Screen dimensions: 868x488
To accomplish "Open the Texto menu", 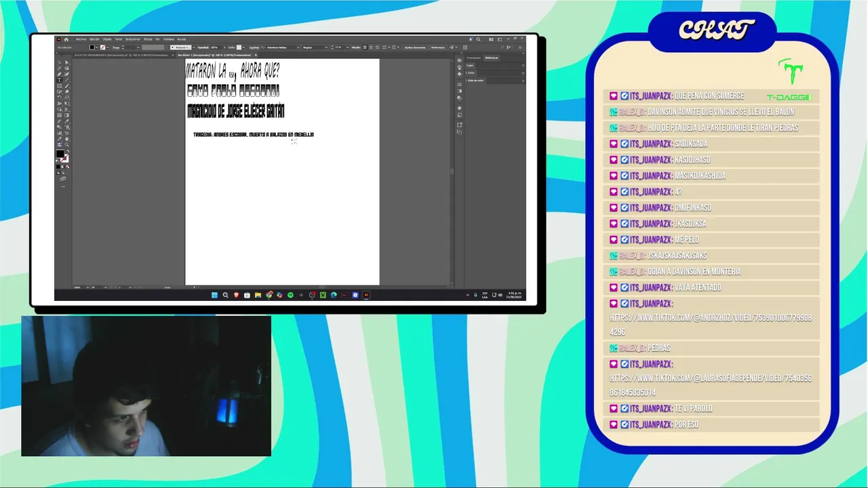I will [x=119, y=39].
